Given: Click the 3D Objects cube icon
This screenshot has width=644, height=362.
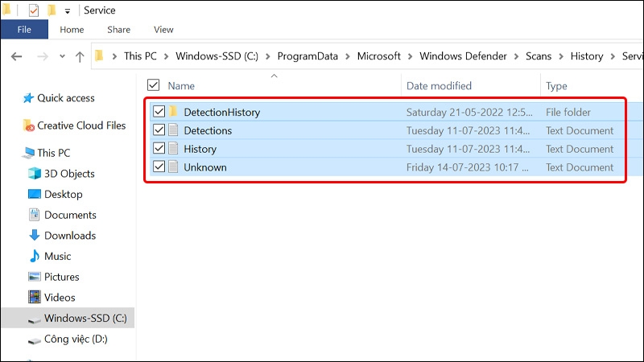Looking at the screenshot, I should click(35, 173).
